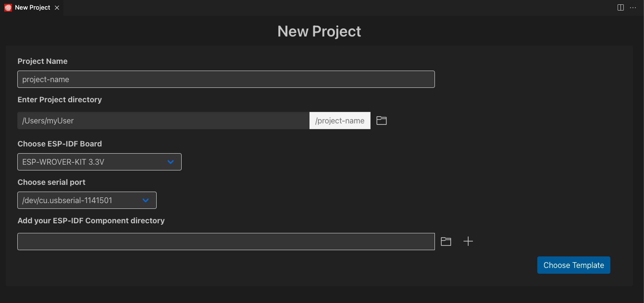The width and height of the screenshot is (644, 303).
Task: Click the chevron on the board selector
Action: 171,162
